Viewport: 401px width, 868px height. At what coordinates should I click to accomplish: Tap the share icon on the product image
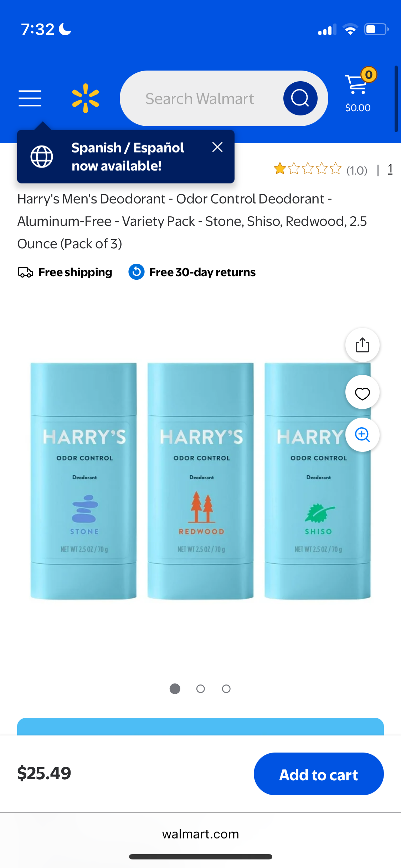click(362, 345)
